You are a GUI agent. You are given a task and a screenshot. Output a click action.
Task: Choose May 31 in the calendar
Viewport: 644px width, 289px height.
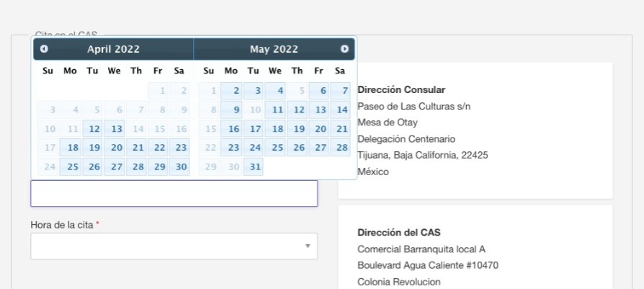tap(254, 166)
